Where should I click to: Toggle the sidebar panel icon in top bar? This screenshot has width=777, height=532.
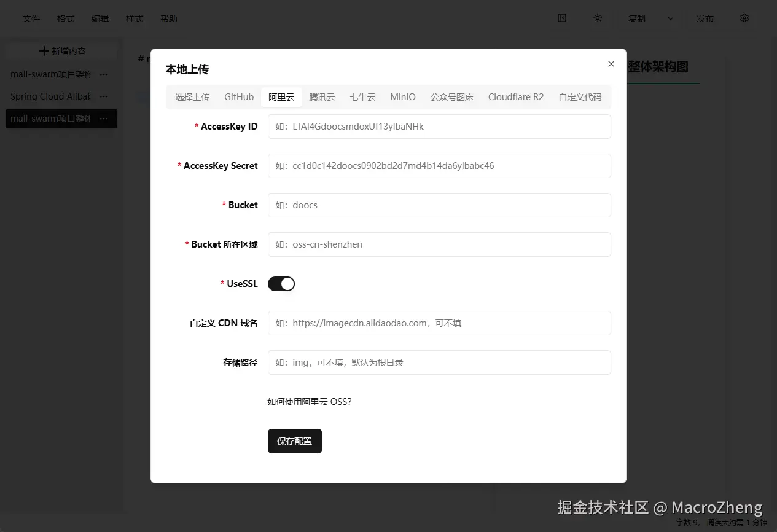tap(562, 18)
